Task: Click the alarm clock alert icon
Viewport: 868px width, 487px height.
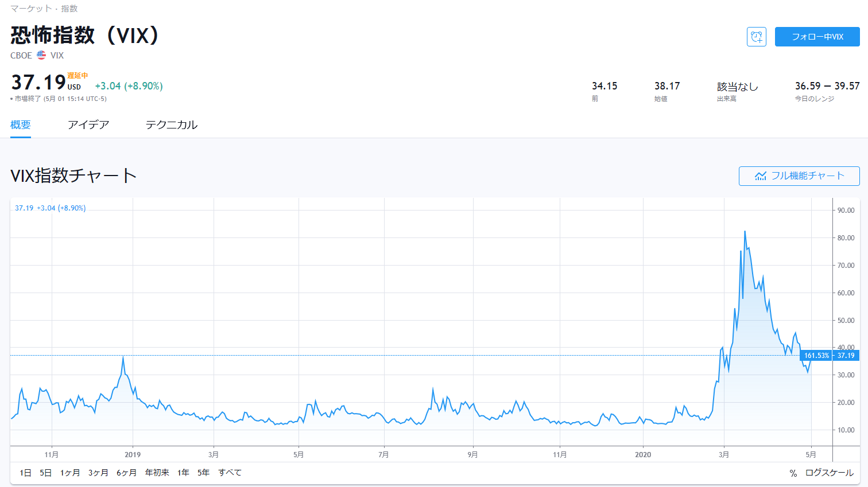Action: [756, 37]
